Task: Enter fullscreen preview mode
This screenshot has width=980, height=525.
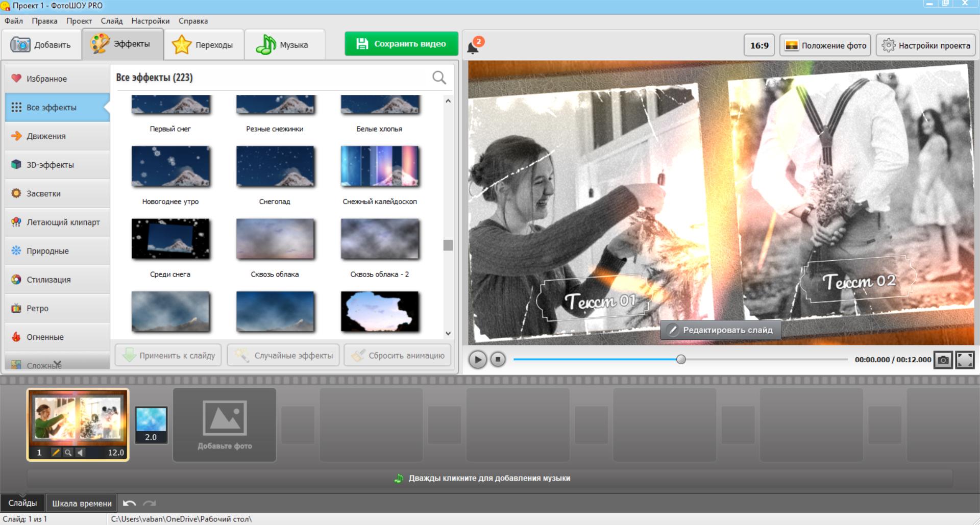Action: [x=965, y=360]
